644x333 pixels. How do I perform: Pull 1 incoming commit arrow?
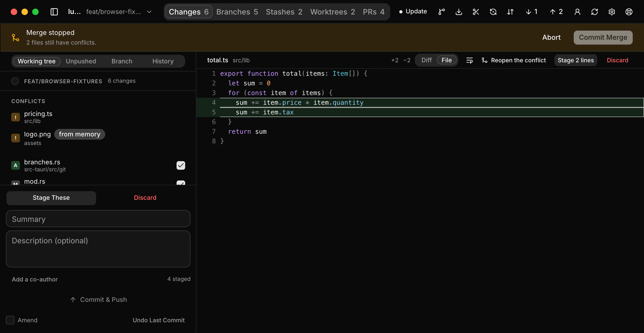pyautogui.click(x=532, y=12)
